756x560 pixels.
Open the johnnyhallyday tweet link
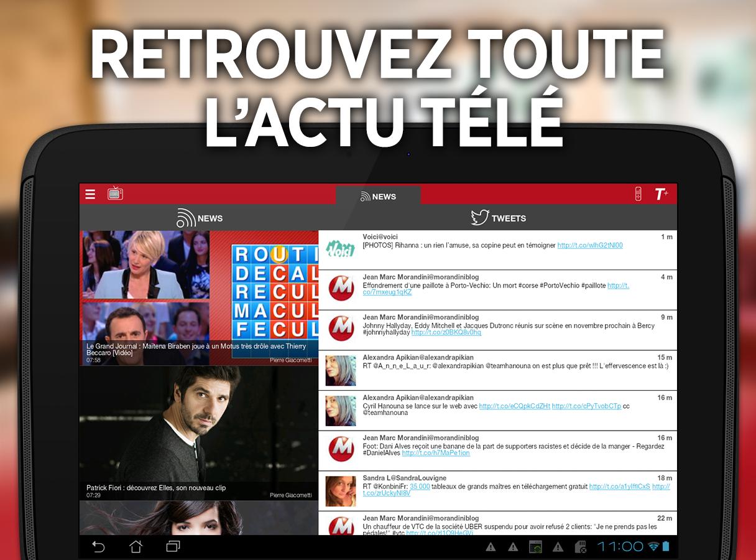446,332
